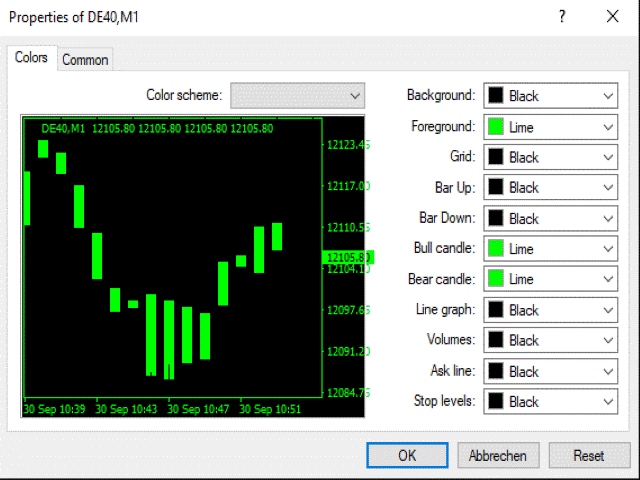Open the Stop levels color dropdown
This screenshot has width=640, height=480.
551,402
